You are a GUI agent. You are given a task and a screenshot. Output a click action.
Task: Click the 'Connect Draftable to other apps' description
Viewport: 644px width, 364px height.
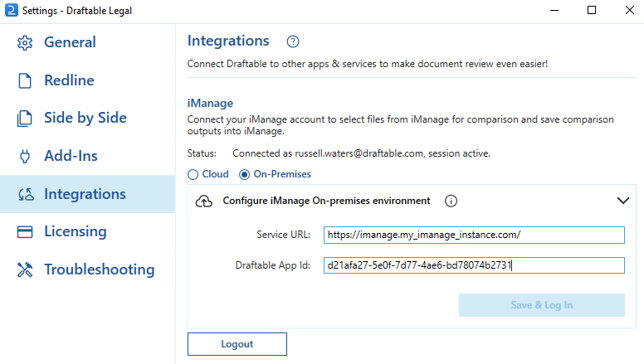click(368, 64)
